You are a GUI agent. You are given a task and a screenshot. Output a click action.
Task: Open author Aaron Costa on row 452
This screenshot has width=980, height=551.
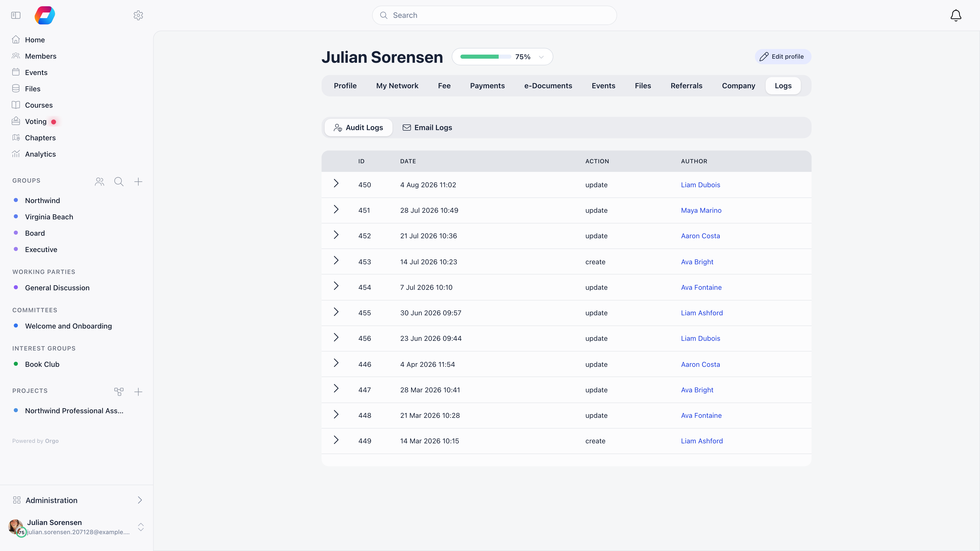point(700,236)
